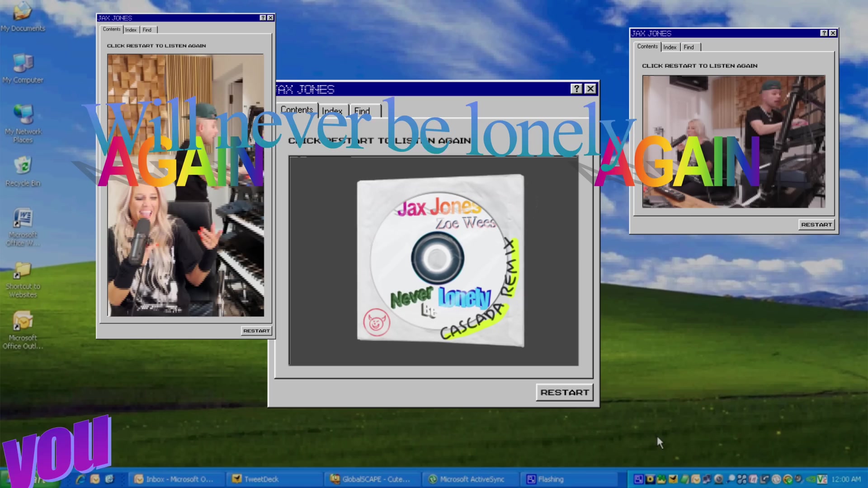Image resolution: width=868 pixels, height=488 pixels.
Task: Click TweetDeck yellow bird icon in system tray
Action: (x=673, y=479)
